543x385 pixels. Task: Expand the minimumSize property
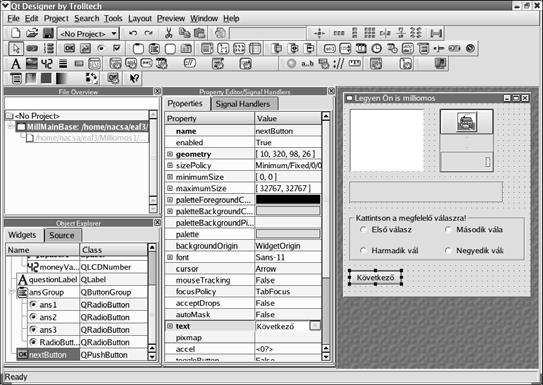[170, 177]
